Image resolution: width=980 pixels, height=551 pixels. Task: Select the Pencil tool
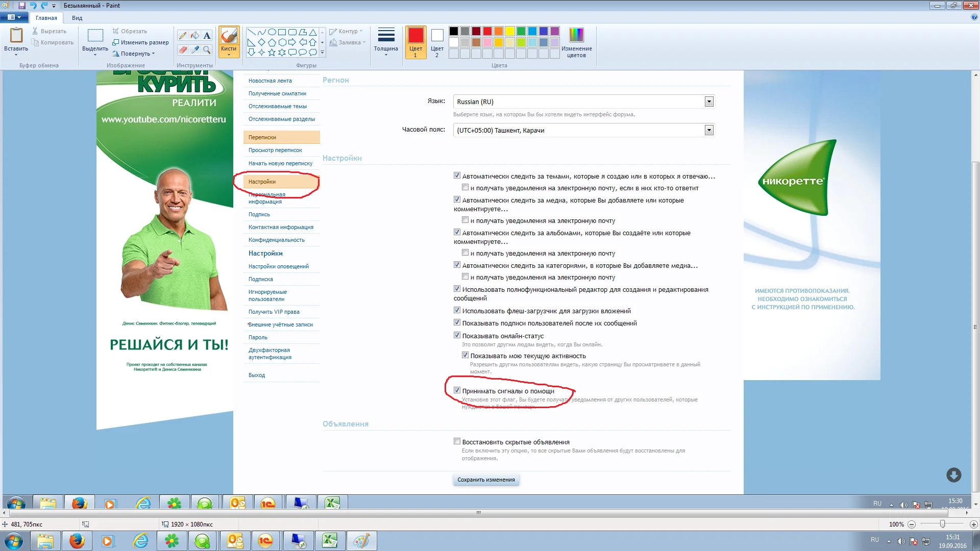pyautogui.click(x=183, y=35)
